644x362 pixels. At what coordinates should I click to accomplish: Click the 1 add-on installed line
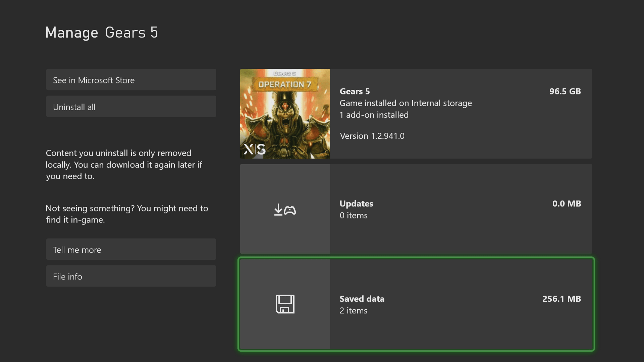pyautogui.click(x=374, y=115)
